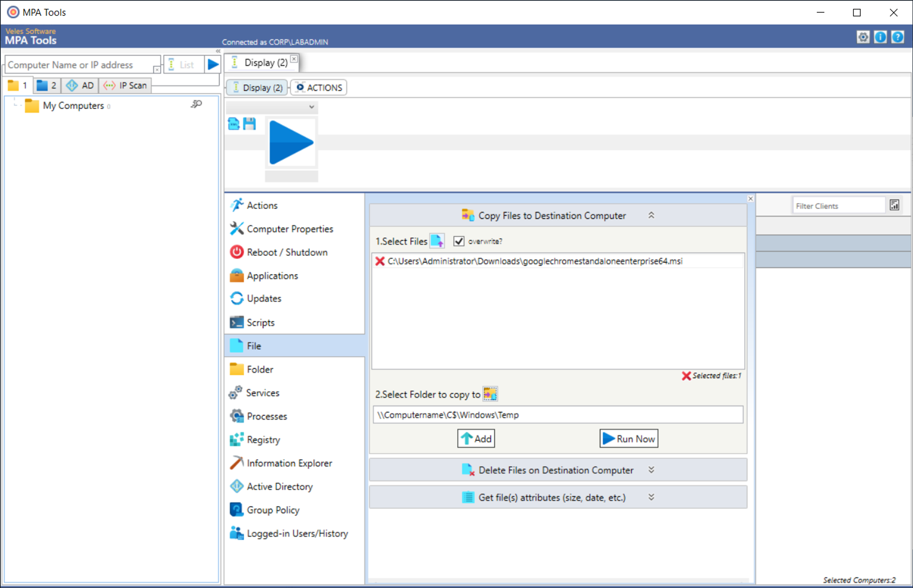Image resolution: width=913 pixels, height=588 pixels.
Task: Select the File category
Action: [295, 346]
